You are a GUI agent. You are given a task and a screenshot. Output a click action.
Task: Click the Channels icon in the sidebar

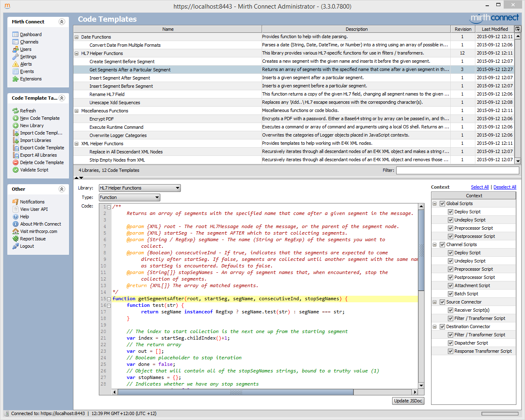[16, 42]
